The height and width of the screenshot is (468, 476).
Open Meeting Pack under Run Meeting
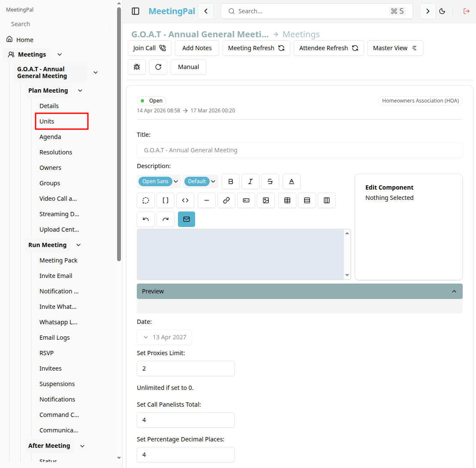[x=58, y=260]
